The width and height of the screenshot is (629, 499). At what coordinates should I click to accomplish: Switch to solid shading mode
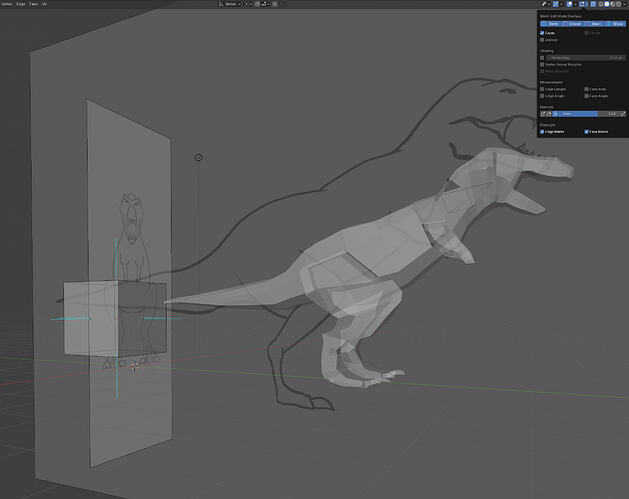point(607,4)
